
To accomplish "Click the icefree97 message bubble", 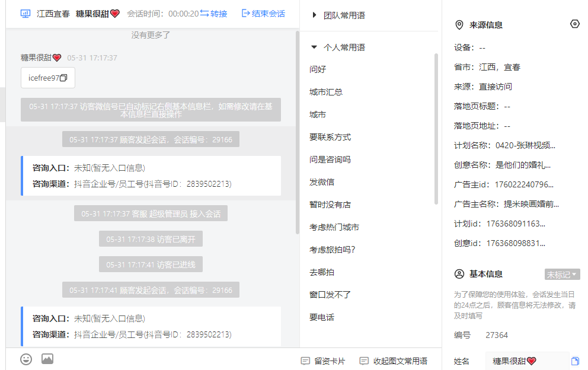I will [x=48, y=78].
